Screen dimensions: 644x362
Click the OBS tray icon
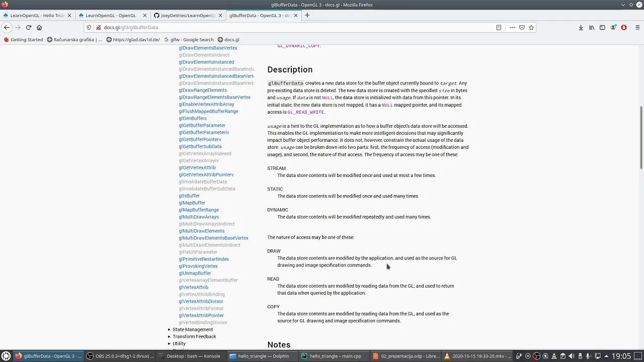pos(536,356)
